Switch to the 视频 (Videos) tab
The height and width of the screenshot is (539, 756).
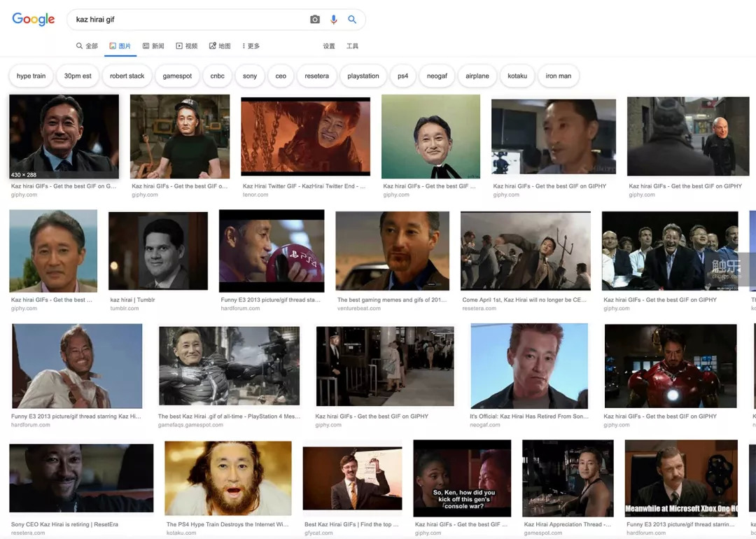click(187, 46)
